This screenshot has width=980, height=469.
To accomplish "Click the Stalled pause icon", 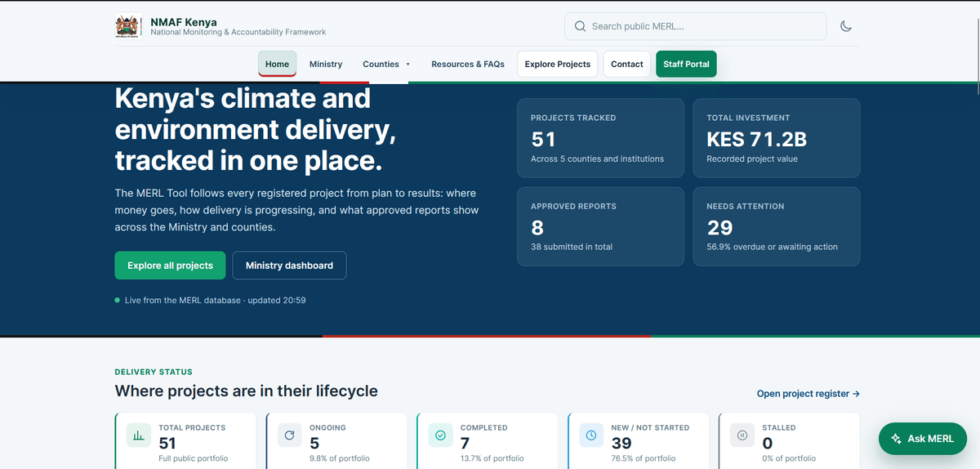I will click(742, 436).
